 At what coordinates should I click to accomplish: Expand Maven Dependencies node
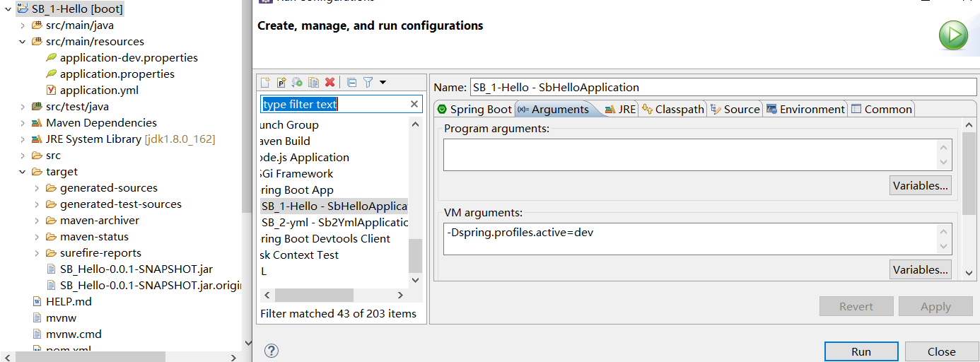click(23, 122)
